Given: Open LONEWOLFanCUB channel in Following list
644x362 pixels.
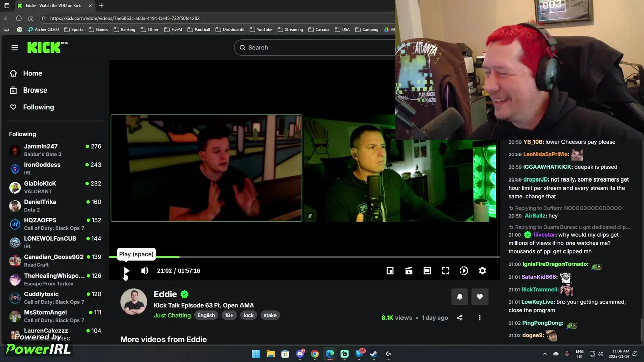Looking at the screenshot, I should click(55, 242).
